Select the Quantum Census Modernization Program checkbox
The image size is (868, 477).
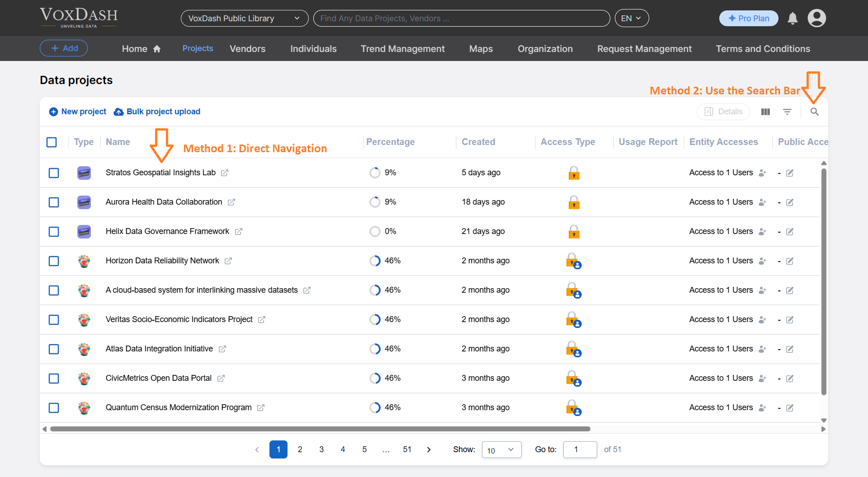pos(54,408)
